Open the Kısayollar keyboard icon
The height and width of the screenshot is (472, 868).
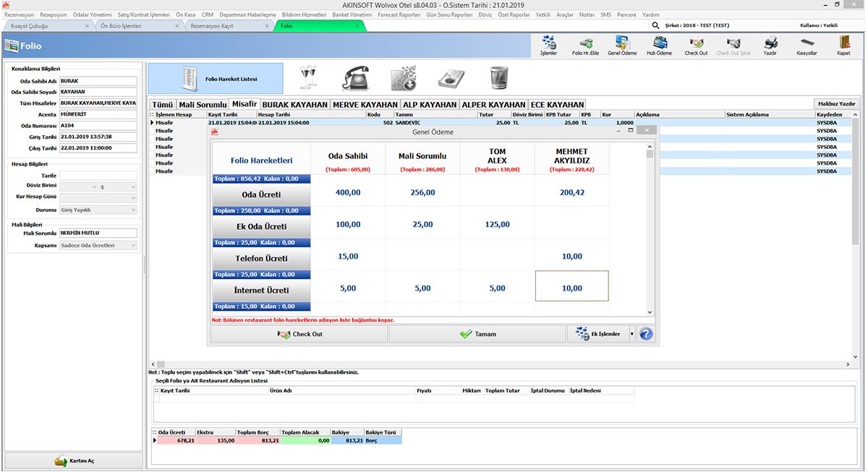click(807, 43)
